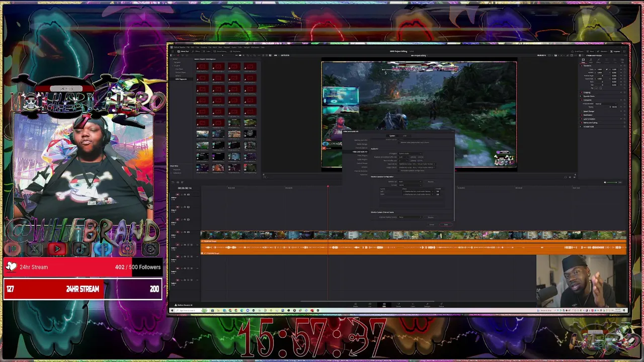Viewport: 644px width, 362px height.
Task: Click Save in the preferences dialog
Action: (446, 224)
